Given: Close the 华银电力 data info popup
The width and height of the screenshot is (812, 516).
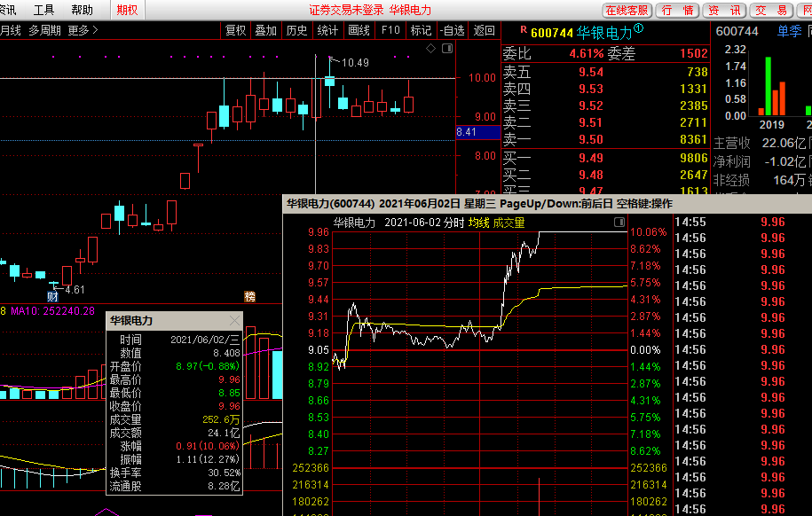Looking at the screenshot, I should pos(234,321).
